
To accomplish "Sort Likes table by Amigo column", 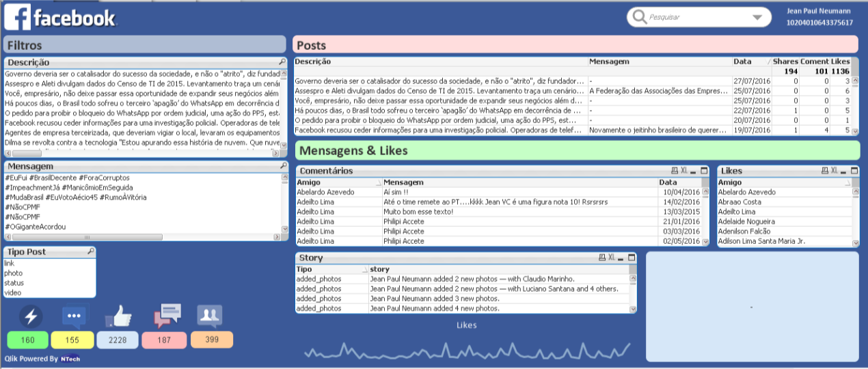I will pyautogui.click(x=784, y=182).
